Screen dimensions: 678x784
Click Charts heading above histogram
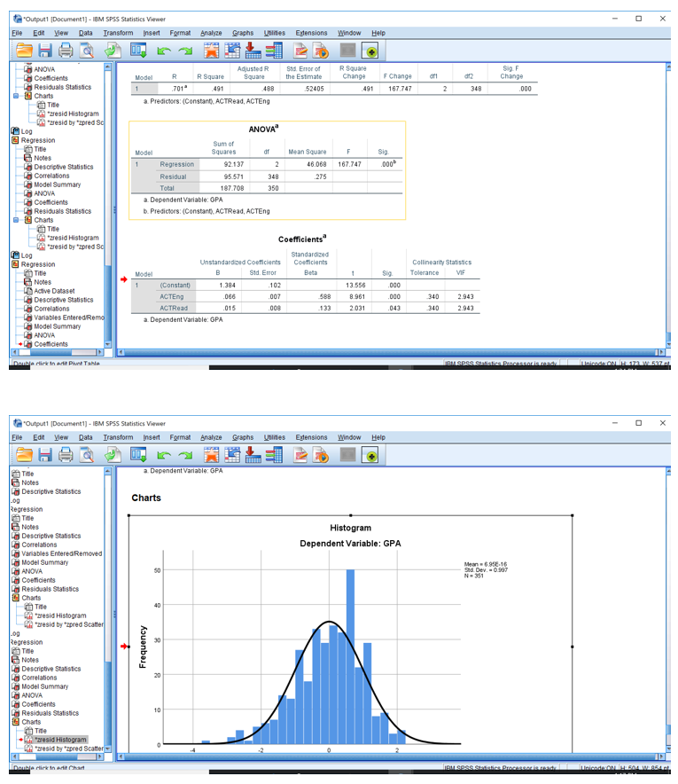pyautogui.click(x=146, y=498)
